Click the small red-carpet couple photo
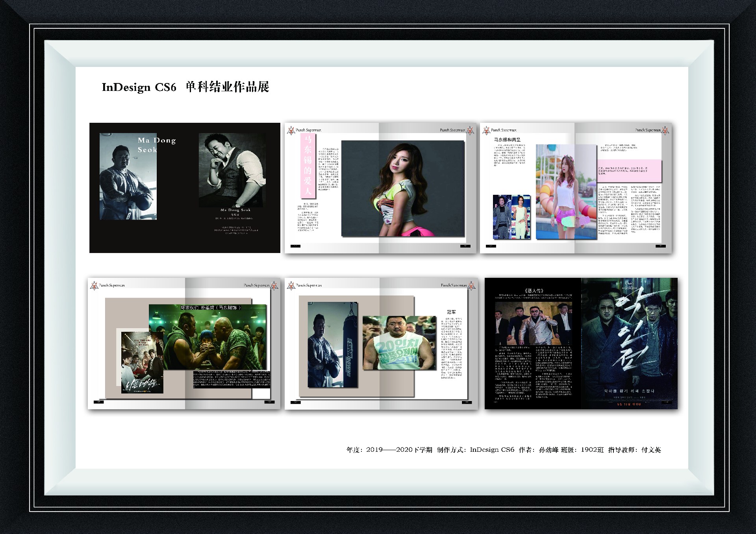Image resolution: width=756 pixels, height=534 pixels. pos(511,217)
